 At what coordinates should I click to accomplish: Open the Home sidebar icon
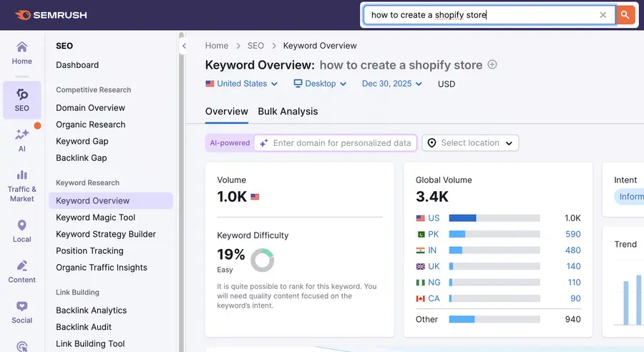(x=21, y=54)
